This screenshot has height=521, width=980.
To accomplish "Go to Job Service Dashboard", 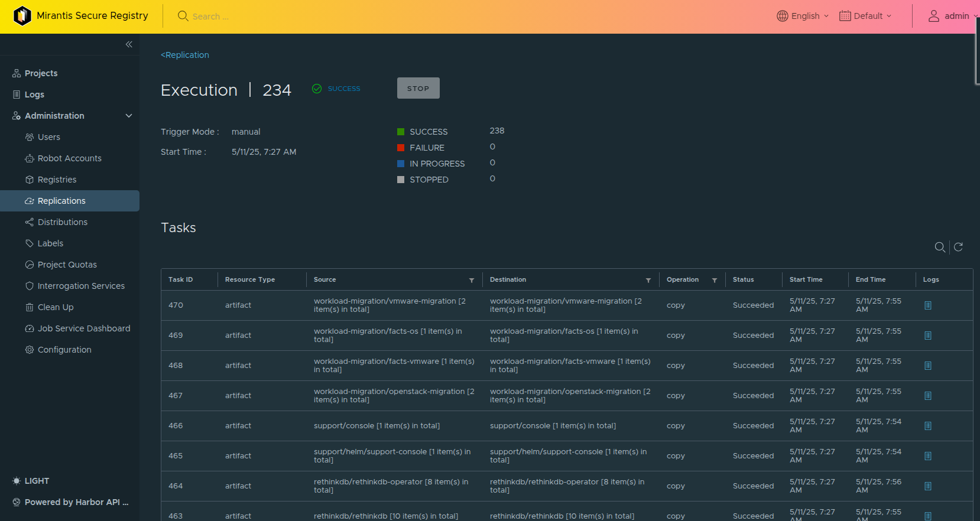I will coord(83,328).
